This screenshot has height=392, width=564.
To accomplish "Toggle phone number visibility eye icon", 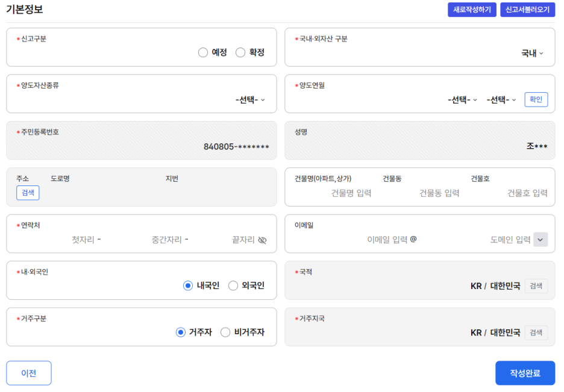I will pyautogui.click(x=263, y=240).
